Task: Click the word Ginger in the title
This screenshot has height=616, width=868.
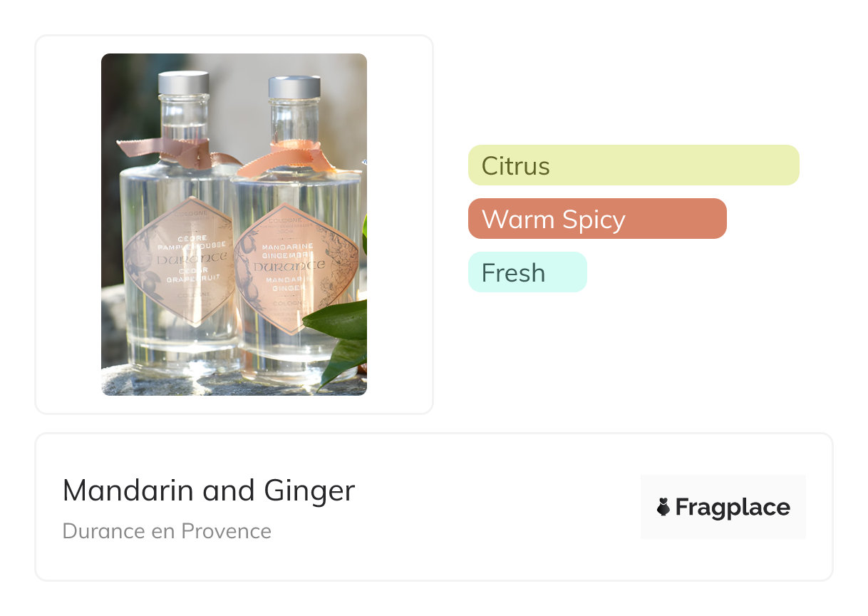Action: point(309,491)
